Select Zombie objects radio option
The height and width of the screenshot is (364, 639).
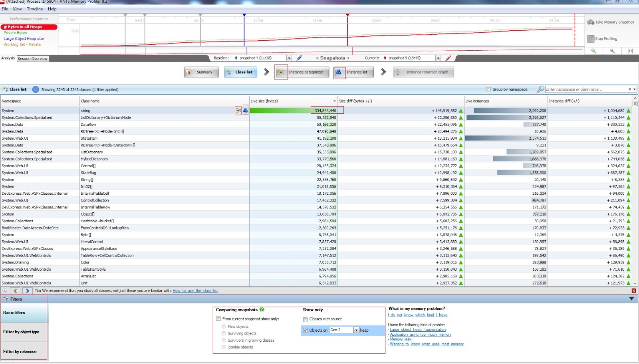click(224, 347)
